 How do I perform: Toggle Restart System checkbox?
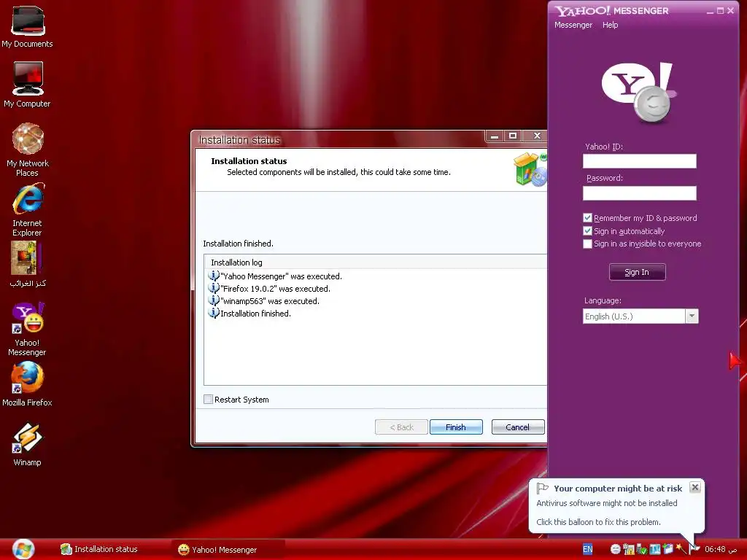click(x=208, y=399)
